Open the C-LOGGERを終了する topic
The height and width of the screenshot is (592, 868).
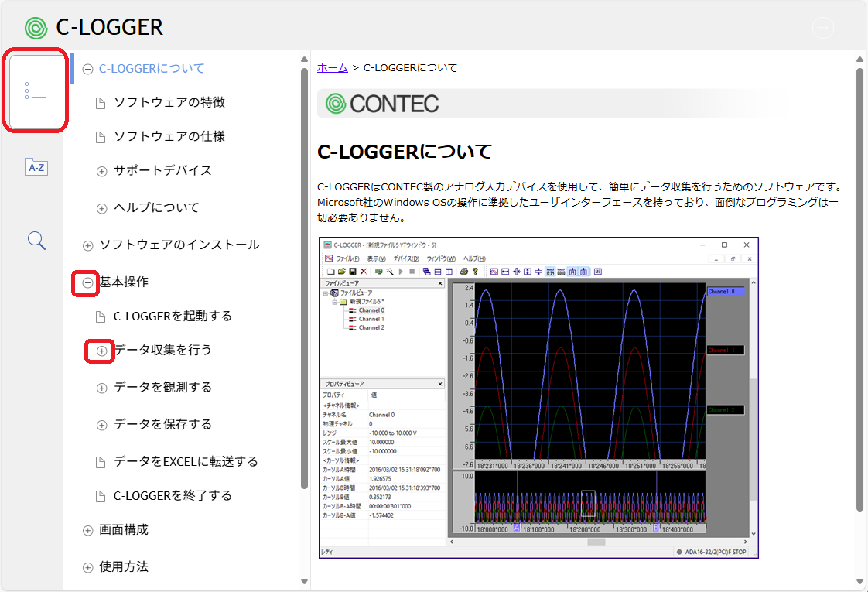pos(173,495)
